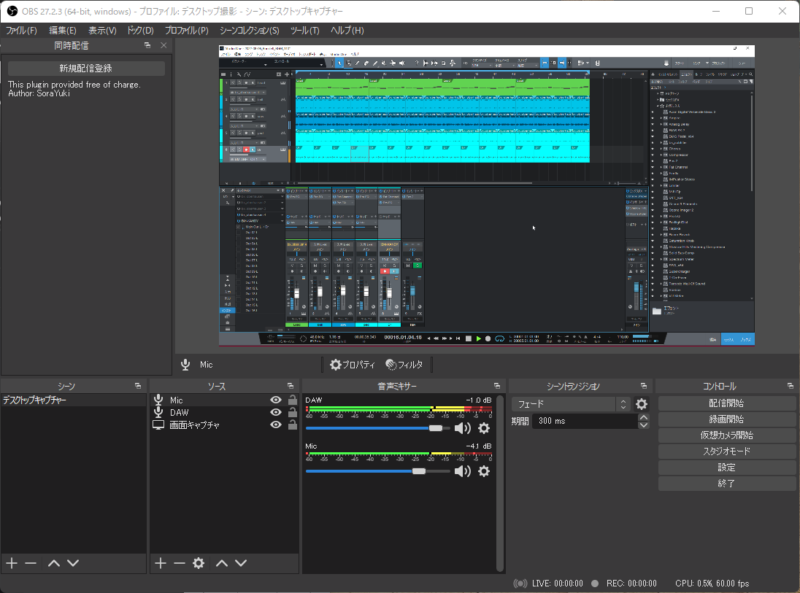This screenshot has width=800, height=593.
Task: Open the ツール(T) menu
Action: tap(305, 31)
